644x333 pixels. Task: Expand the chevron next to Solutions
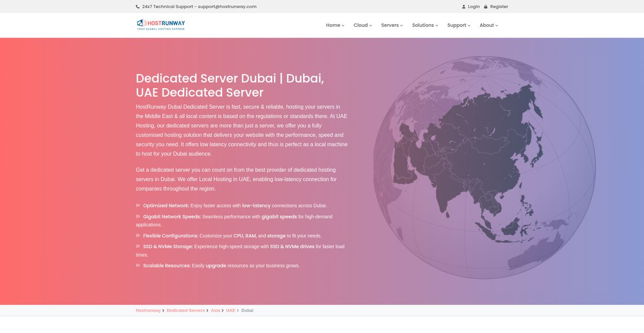coord(437,26)
